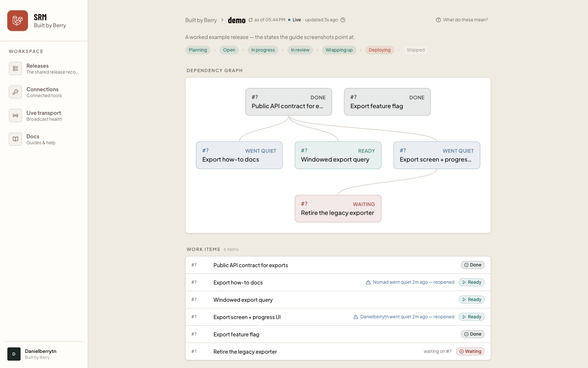Open 'Public API contract for exports' work item

338,265
